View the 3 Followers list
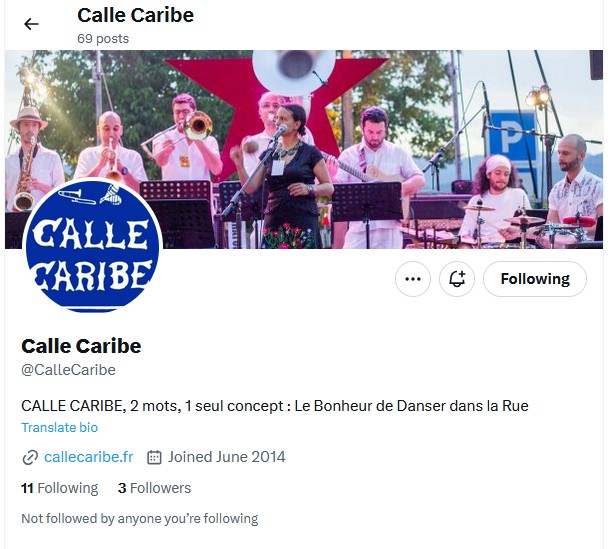This screenshot has height=549, width=616. [x=154, y=488]
